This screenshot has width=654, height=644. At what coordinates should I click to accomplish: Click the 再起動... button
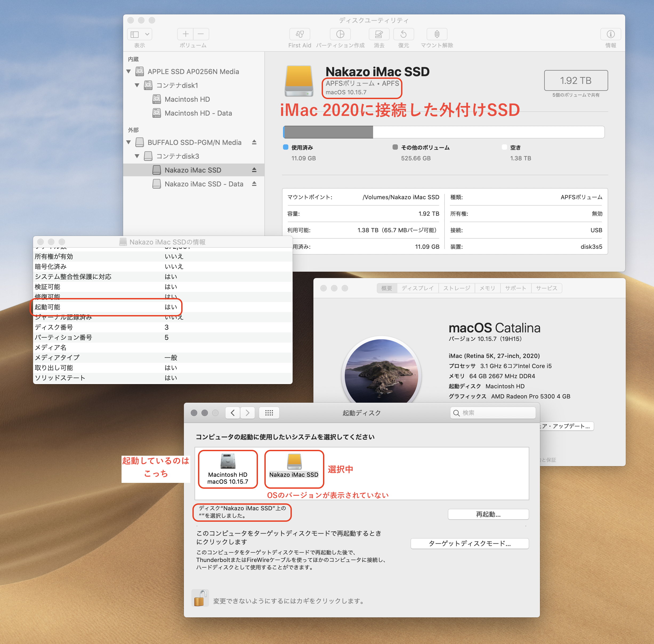488,515
